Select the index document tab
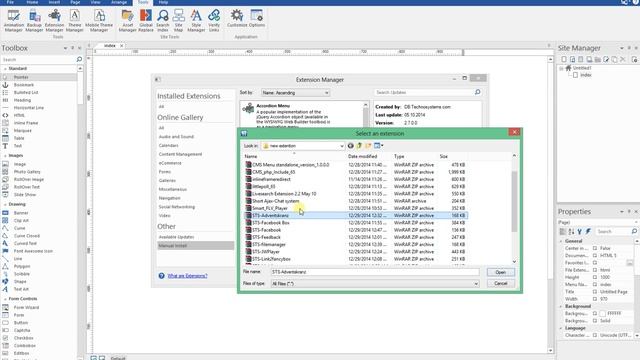This screenshot has width=640, height=360. point(110,46)
